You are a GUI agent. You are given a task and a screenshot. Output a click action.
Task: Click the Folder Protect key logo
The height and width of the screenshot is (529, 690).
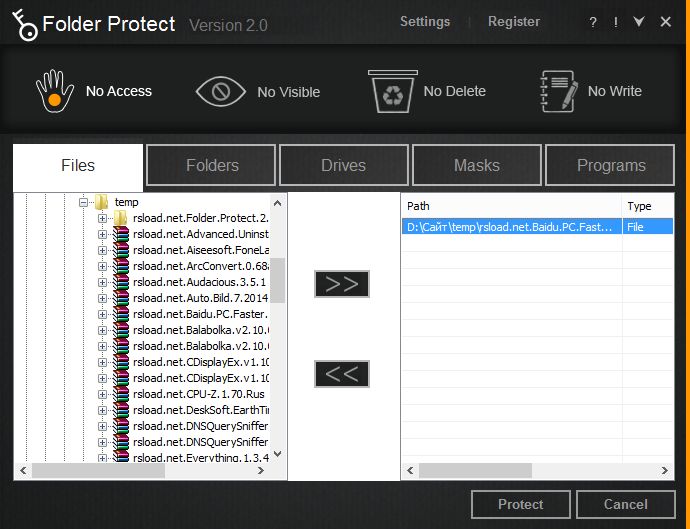click(24, 26)
